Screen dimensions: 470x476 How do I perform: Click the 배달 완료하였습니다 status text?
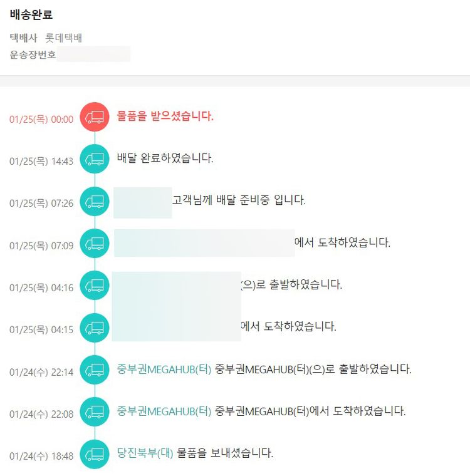(165, 158)
